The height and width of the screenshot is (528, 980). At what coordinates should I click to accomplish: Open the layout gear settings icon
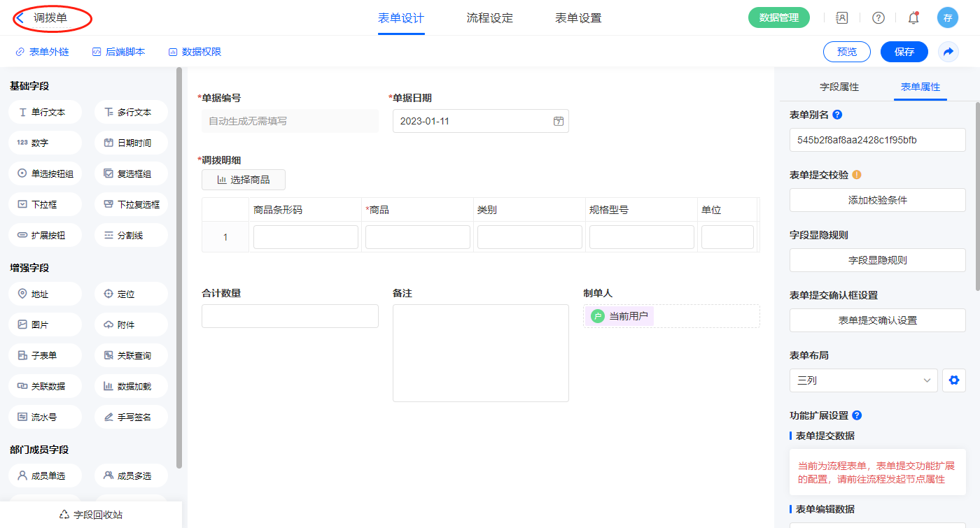click(953, 380)
